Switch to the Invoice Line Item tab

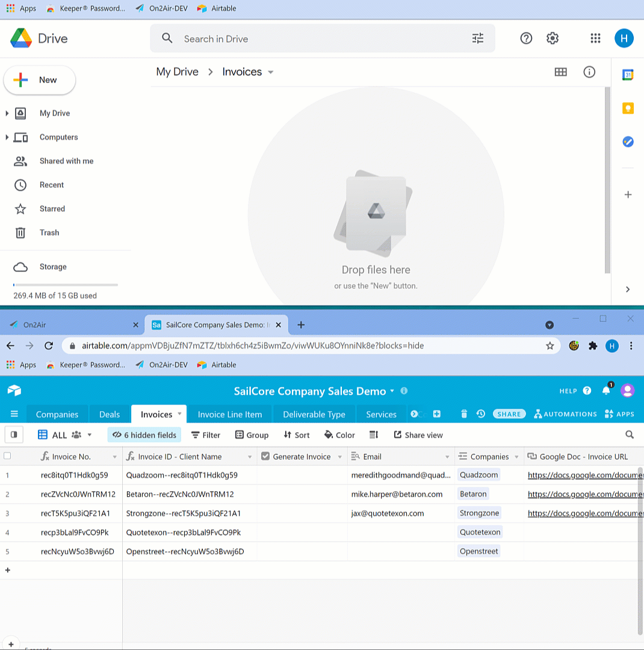pos(232,414)
